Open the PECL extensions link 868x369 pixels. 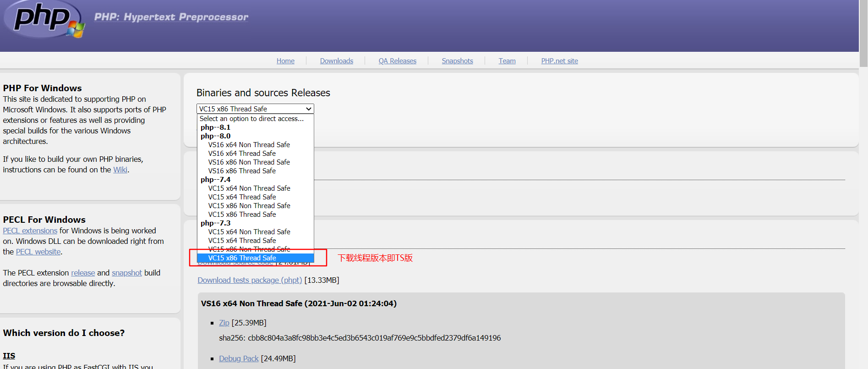click(x=30, y=231)
